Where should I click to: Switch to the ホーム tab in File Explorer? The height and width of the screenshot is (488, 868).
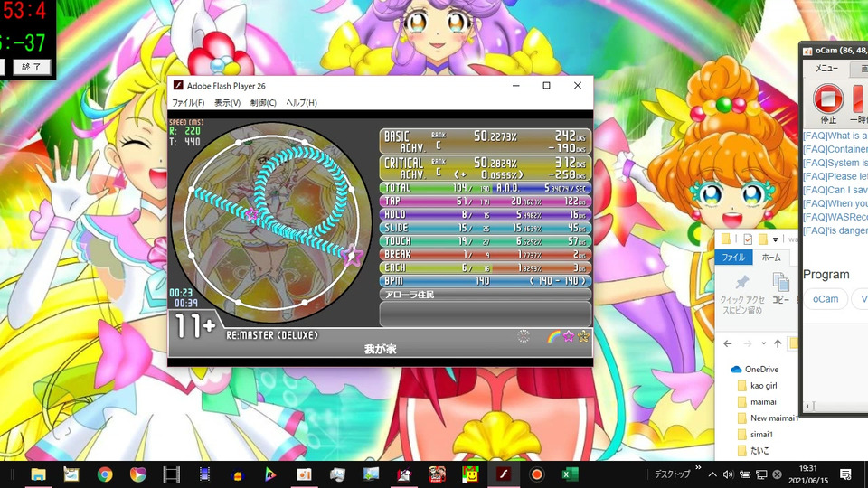771,258
